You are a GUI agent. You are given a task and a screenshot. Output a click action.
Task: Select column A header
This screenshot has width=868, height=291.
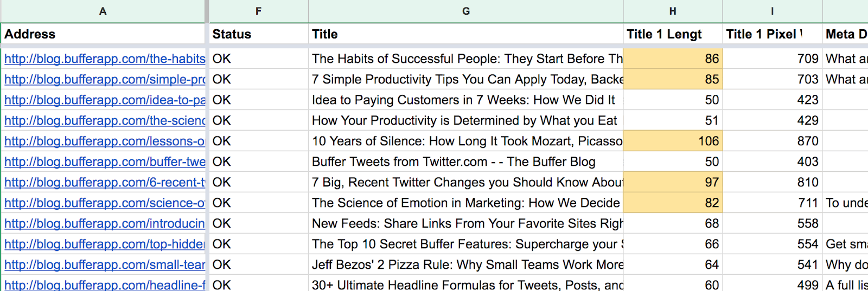[x=103, y=11]
